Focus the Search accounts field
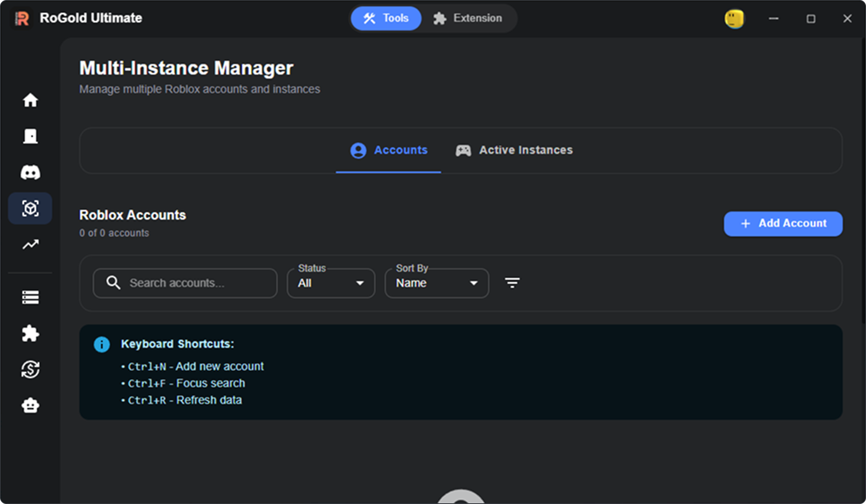This screenshot has width=866, height=504. pyautogui.click(x=185, y=283)
